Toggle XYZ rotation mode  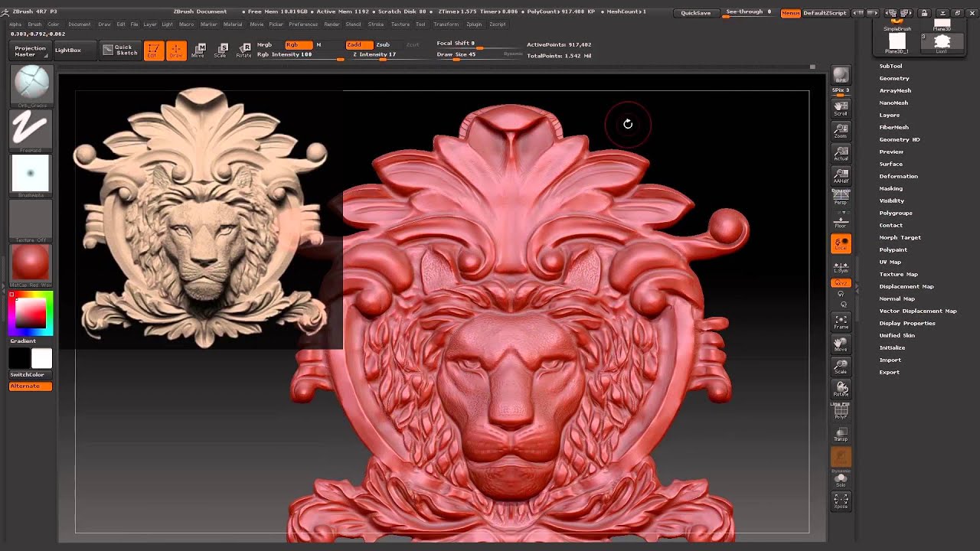(x=841, y=283)
